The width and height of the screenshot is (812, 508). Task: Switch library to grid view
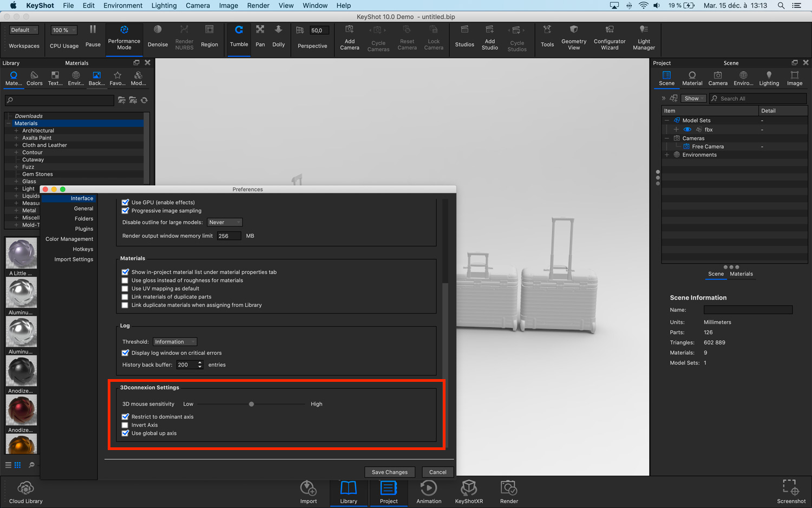pos(18,465)
